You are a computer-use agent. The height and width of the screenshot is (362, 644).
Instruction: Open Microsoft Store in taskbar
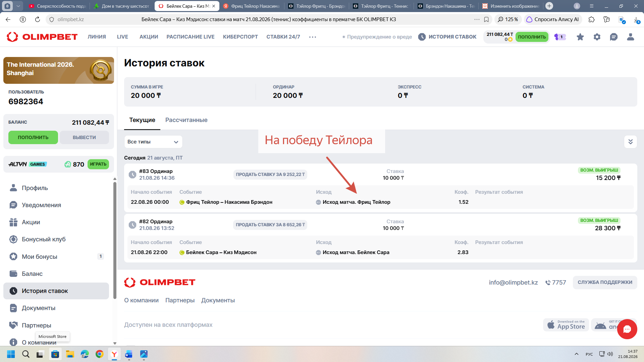[55, 354]
